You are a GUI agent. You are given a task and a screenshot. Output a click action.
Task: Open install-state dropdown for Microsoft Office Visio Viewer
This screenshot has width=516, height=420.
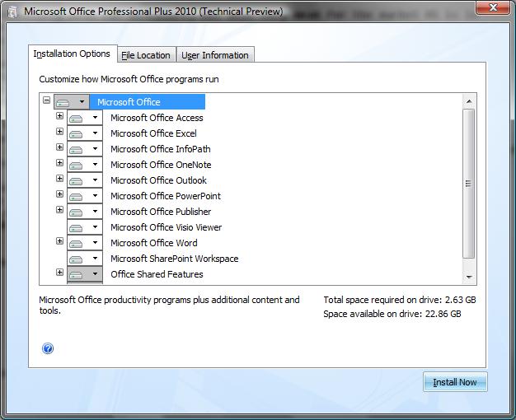coord(85,227)
